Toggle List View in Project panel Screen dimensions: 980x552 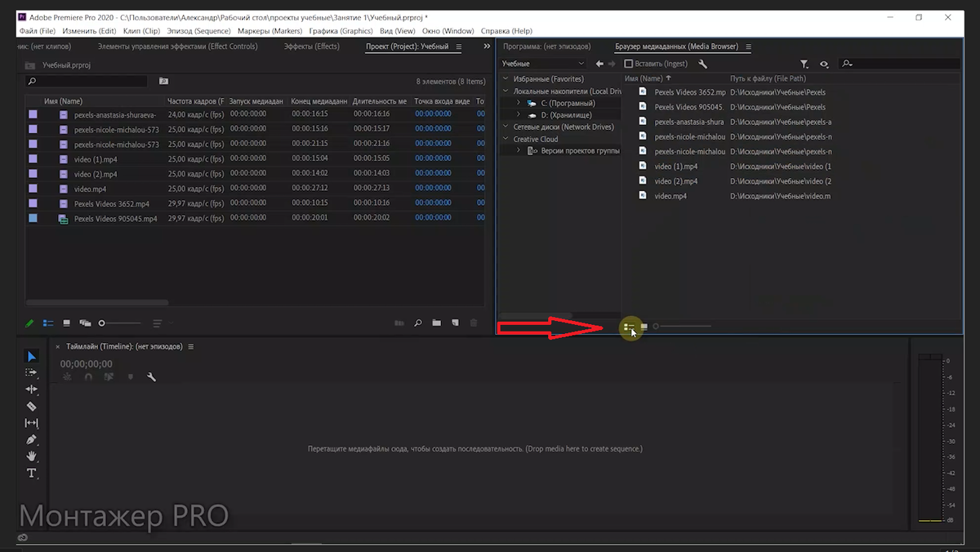point(48,323)
